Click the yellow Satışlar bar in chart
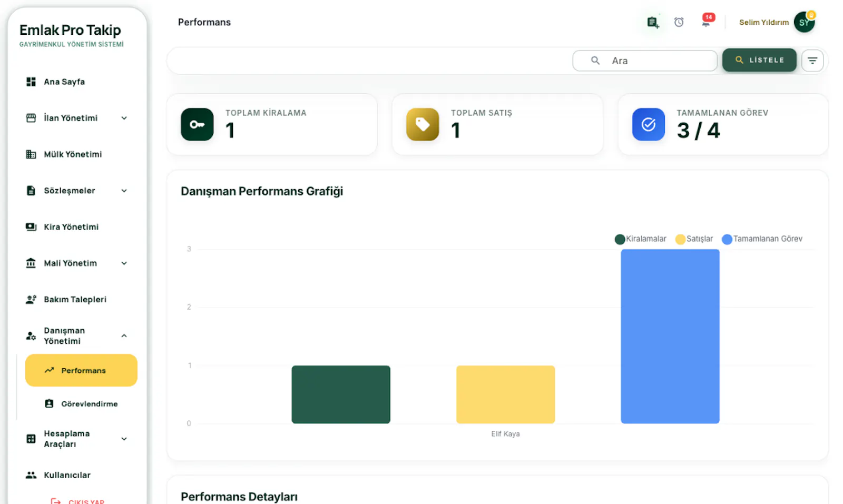 506,394
